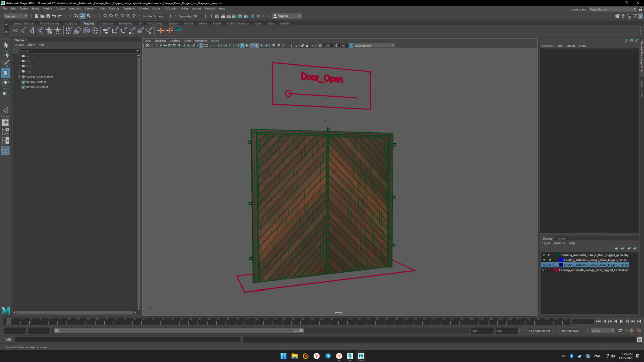The width and height of the screenshot is (644, 362).
Task: Toggle visibility of Bones layer
Action: 544,260
